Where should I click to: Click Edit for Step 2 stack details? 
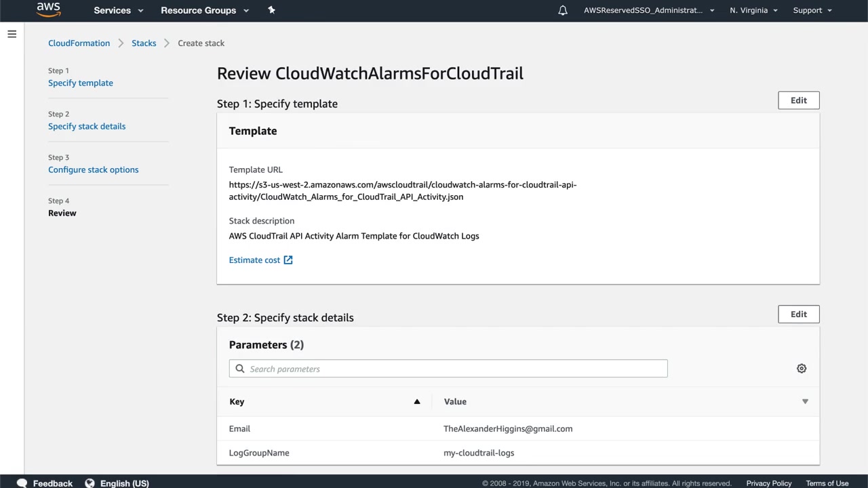[x=798, y=314]
